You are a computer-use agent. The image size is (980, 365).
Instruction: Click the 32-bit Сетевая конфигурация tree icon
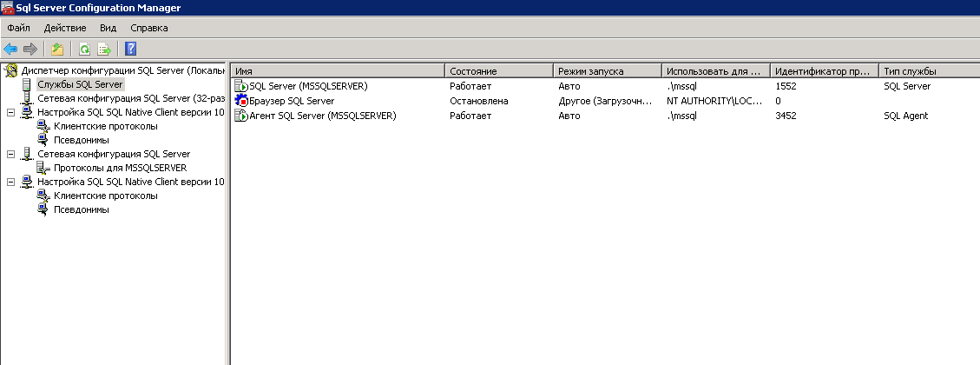point(26,98)
